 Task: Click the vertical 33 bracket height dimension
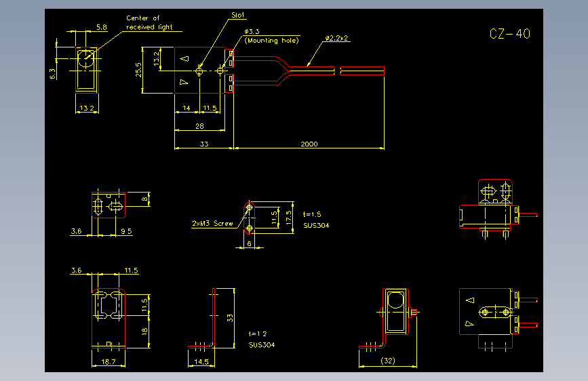(230, 318)
